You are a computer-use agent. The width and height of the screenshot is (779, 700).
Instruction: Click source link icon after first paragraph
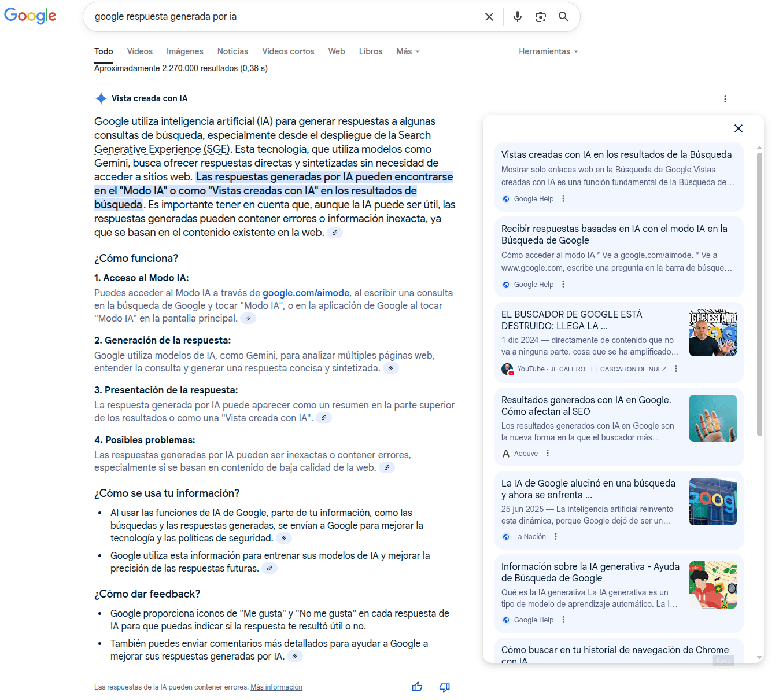[x=335, y=233]
